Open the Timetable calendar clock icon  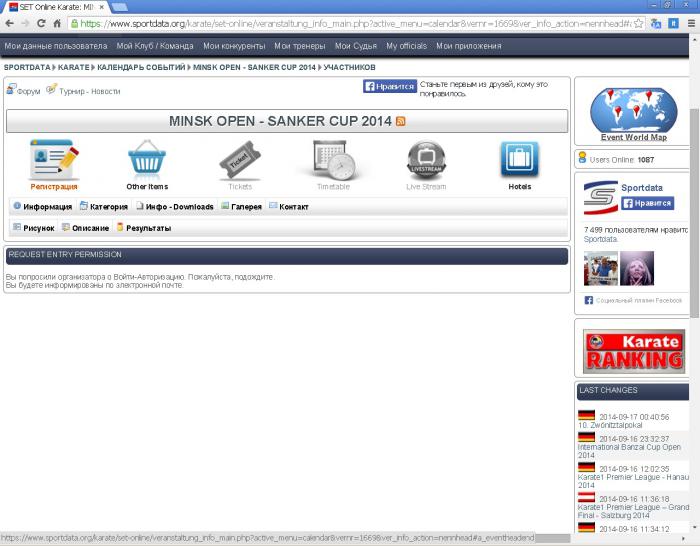pos(333,160)
